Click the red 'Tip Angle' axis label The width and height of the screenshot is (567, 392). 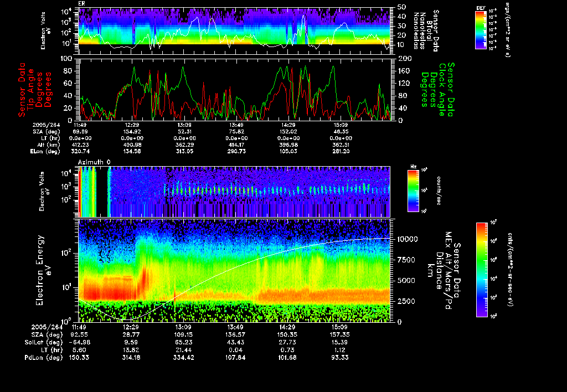point(31,89)
